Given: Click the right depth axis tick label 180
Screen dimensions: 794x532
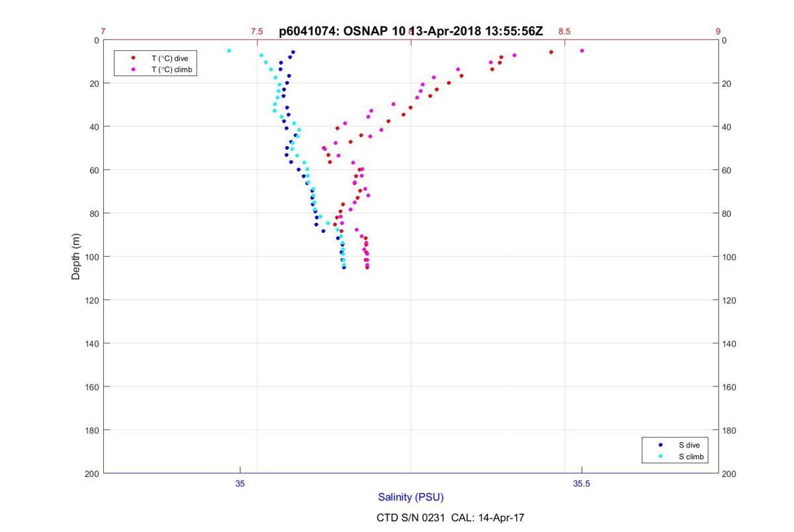Looking at the screenshot, I should point(729,431).
